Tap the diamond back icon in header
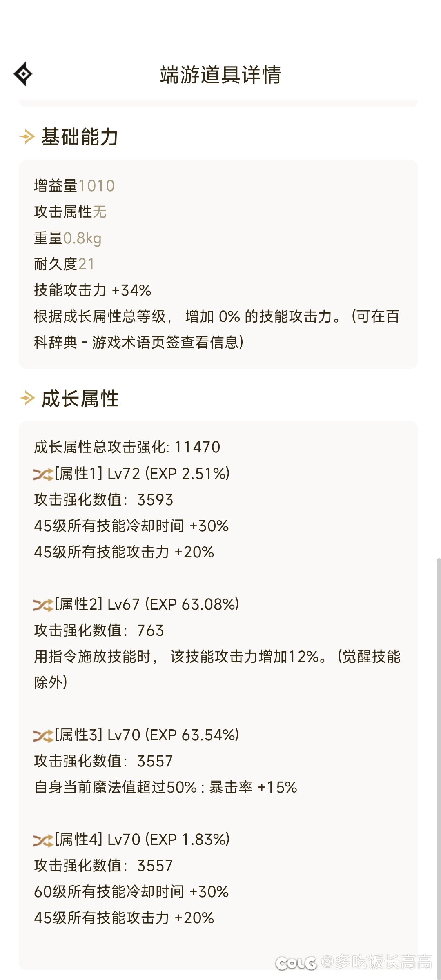441x980 pixels. [x=23, y=74]
